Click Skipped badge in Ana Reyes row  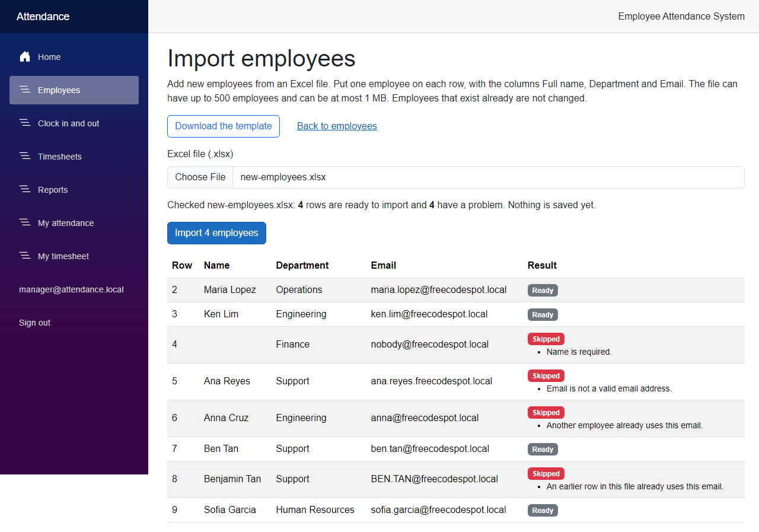coord(546,376)
